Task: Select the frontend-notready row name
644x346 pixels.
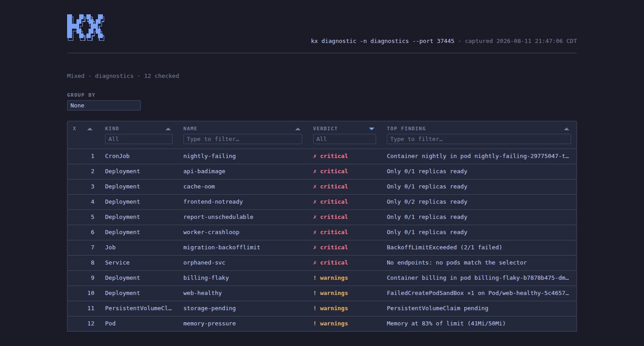Action: [x=213, y=202]
